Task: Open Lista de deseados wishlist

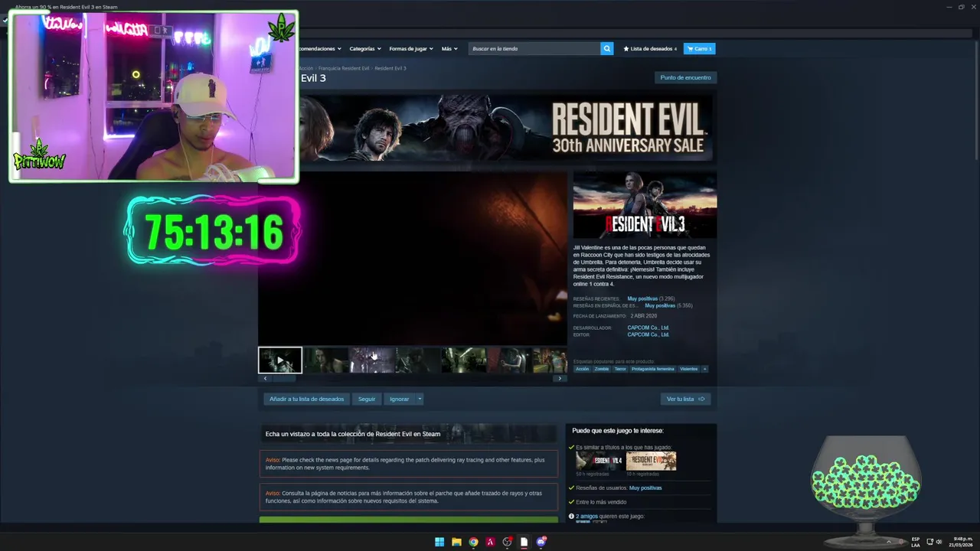Action: pos(650,48)
